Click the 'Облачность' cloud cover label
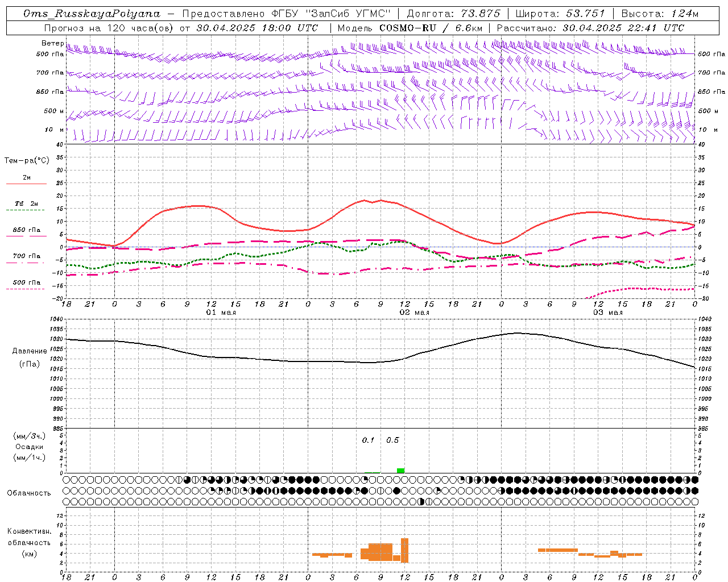The height and width of the screenshot is (582, 728). coord(29,493)
